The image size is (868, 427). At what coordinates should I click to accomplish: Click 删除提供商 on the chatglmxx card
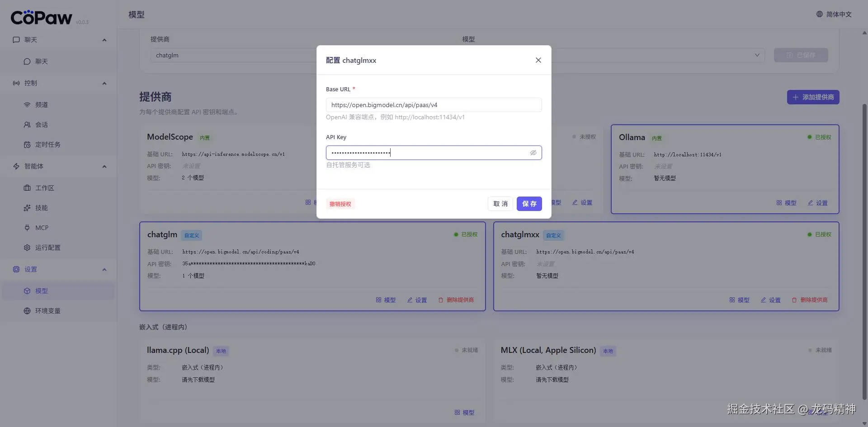(810, 300)
